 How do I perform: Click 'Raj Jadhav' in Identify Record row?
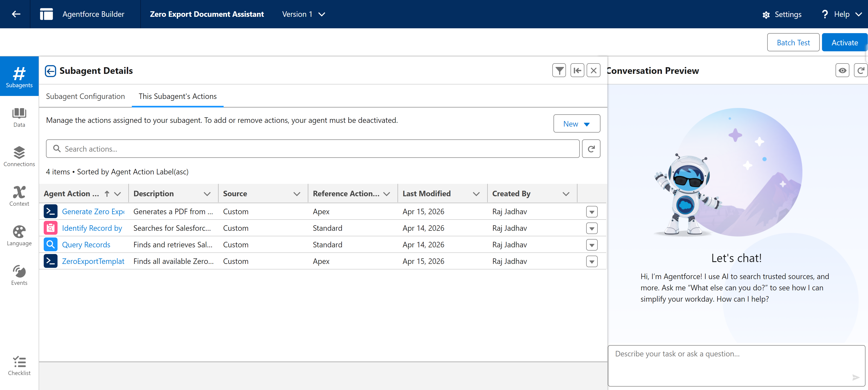point(510,228)
